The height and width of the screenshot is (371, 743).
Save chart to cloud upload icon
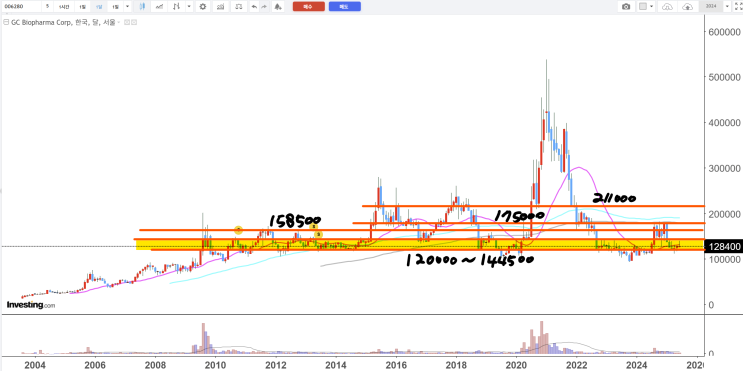pos(687,7)
